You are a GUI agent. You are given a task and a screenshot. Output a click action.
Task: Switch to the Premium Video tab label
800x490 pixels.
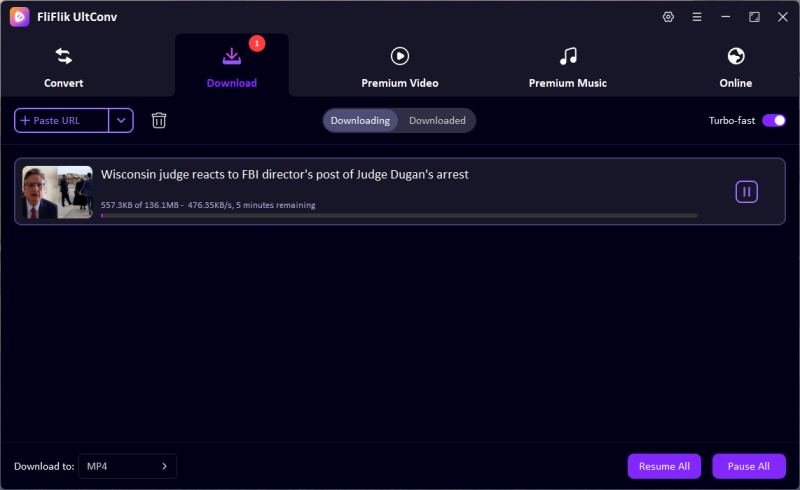[399, 83]
